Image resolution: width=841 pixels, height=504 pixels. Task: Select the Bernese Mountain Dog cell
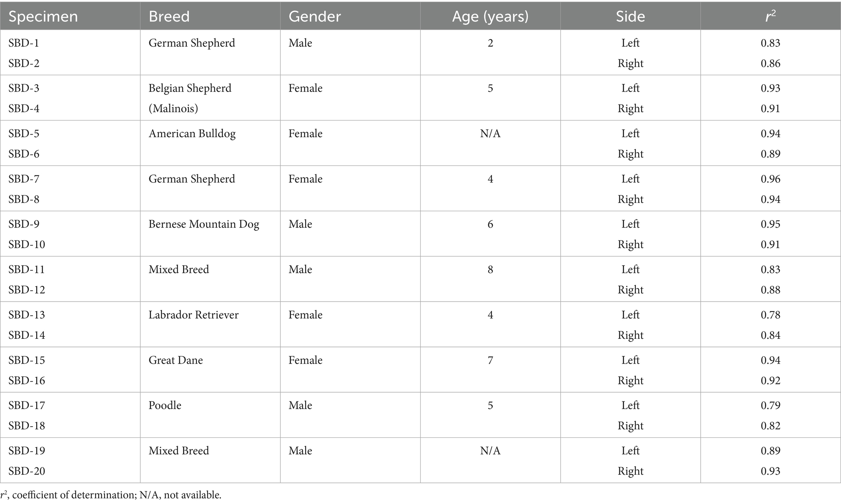click(x=204, y=224)
